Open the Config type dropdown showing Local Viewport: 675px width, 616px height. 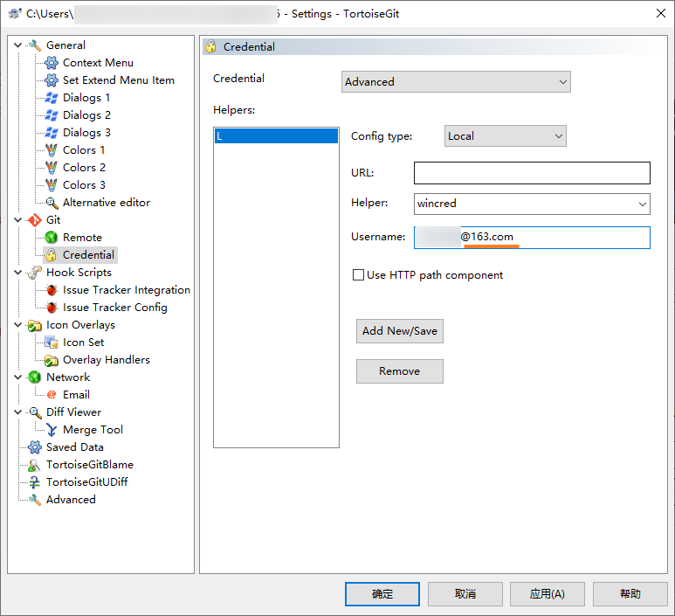(x=505, y=136)
